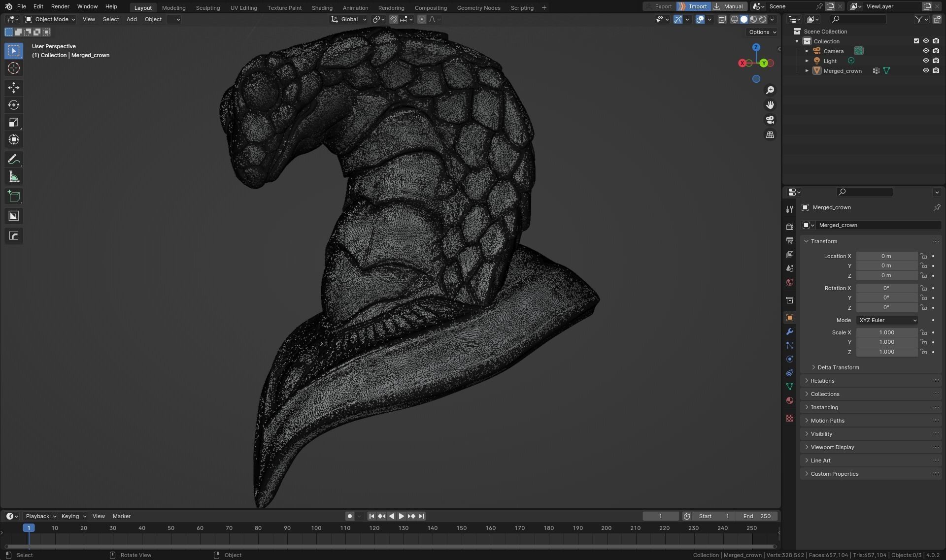The image size is (946, 560).
Task: Open the Modifiers wrench tab
Action: pyautogui.click(x=790, y=331)
